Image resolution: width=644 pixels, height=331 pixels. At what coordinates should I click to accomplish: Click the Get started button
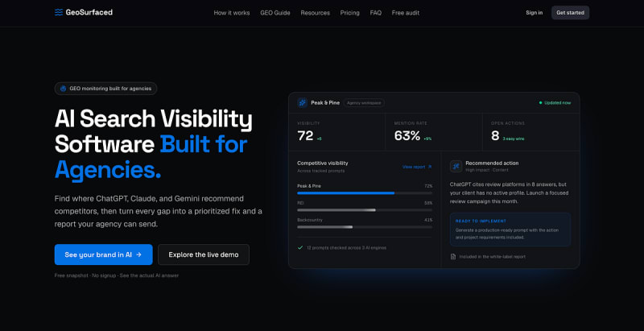tap(570, 13)
